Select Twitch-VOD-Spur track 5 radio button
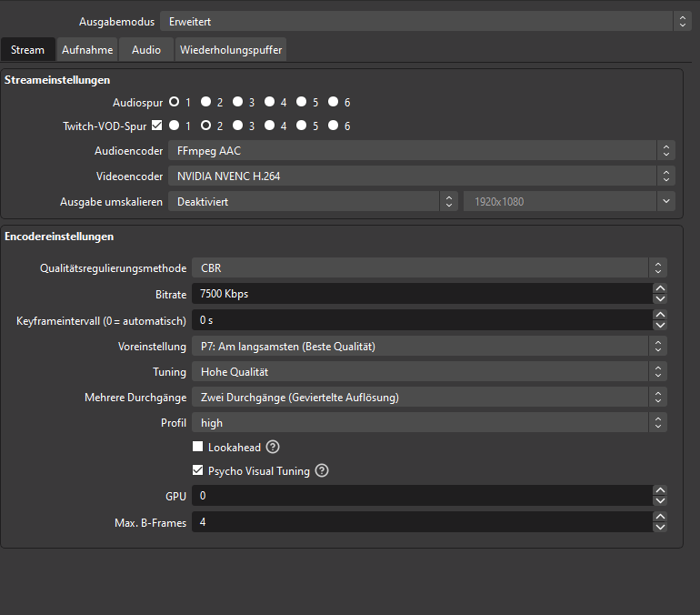 click(x=301, y=126)
